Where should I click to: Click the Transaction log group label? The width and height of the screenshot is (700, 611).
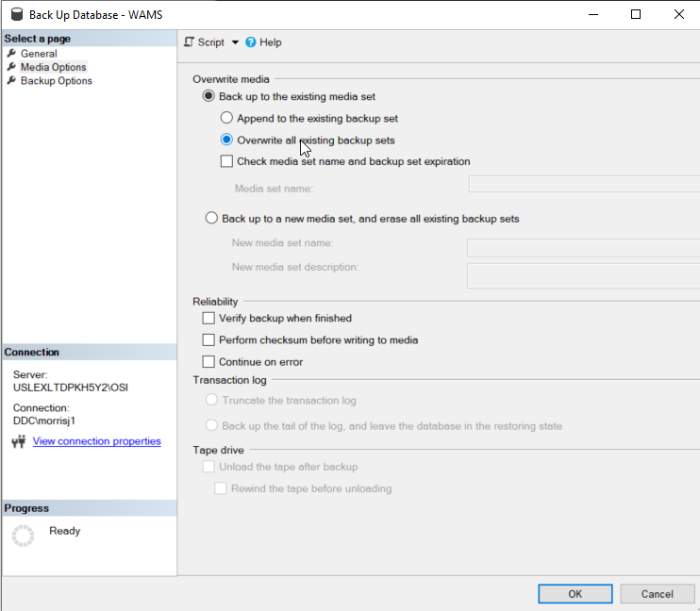tap(229, 380)
